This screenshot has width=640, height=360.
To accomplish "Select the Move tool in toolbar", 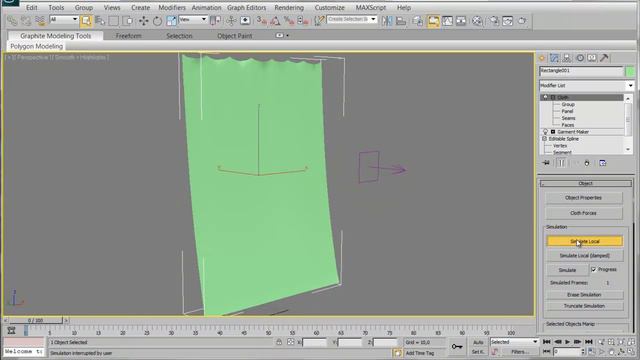I will (143, 20).
